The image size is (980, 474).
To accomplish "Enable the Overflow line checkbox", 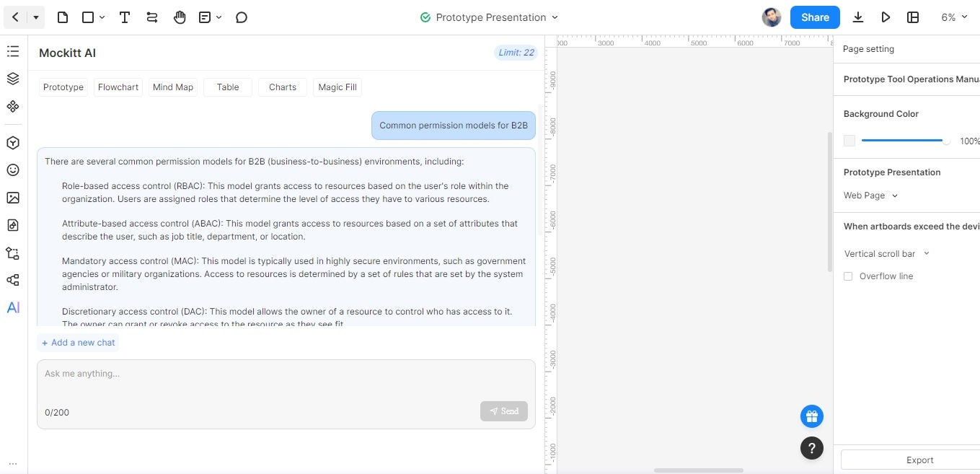I will click(x=848, y=276).
